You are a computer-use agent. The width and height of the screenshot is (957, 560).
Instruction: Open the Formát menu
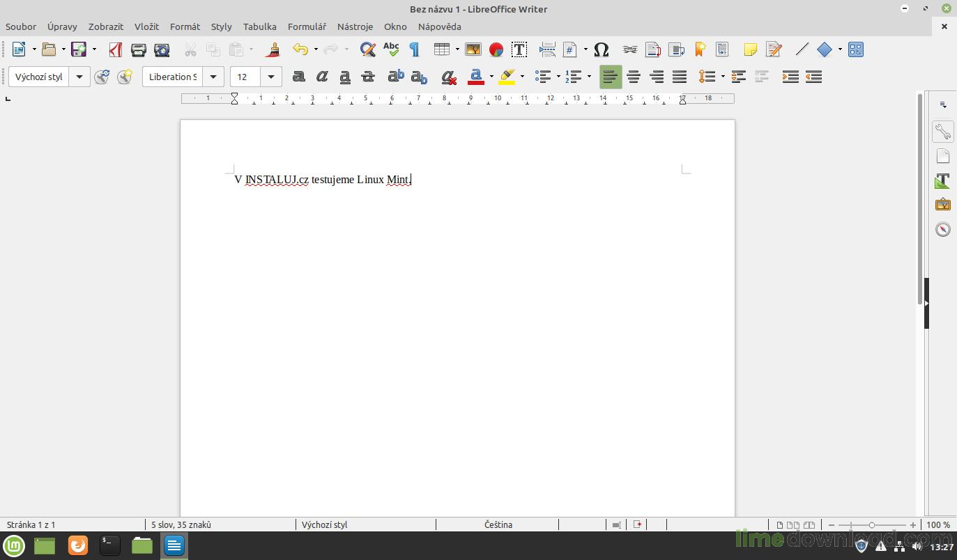coord(185,26)
